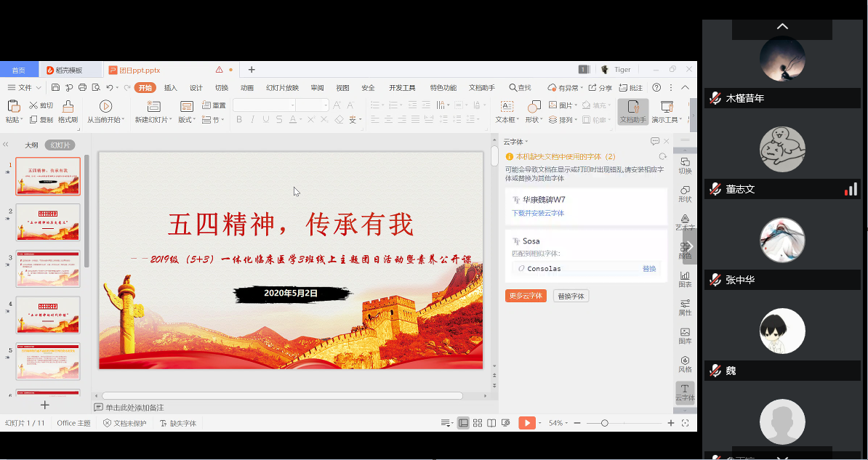The height and width of the screenshot is (460, 868).
Task: Click the Cut (剪切) scissors icon
Action: coord(34,105)
